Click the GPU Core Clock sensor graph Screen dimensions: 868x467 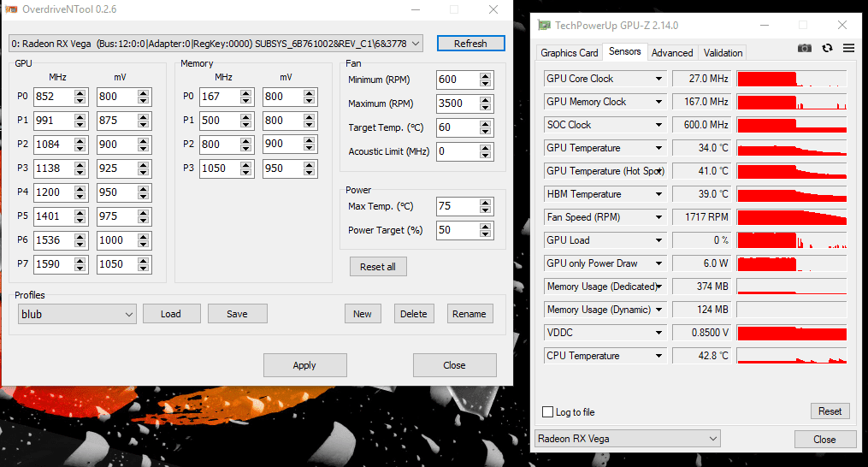tap(792, 79)
